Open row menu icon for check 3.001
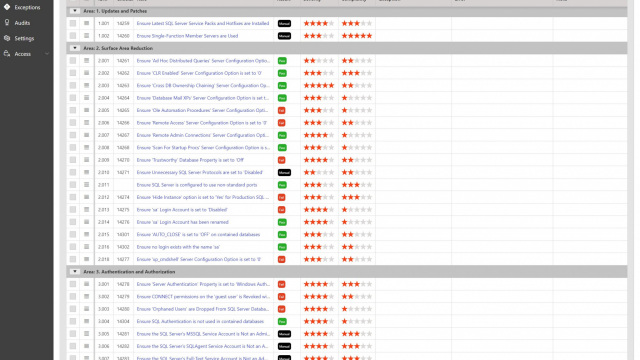The height and width of the screenshot is (360, 640). click(x=87, y=284)
